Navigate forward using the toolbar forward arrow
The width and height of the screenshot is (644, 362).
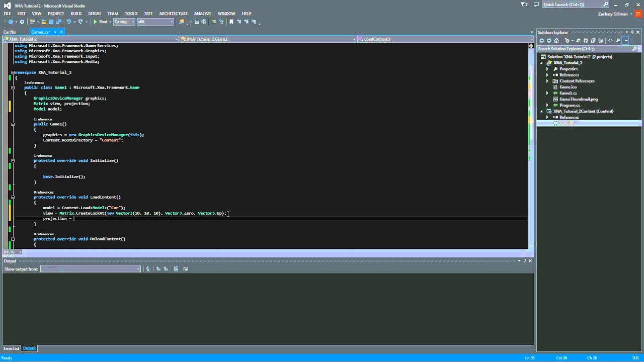click(22, 22)
